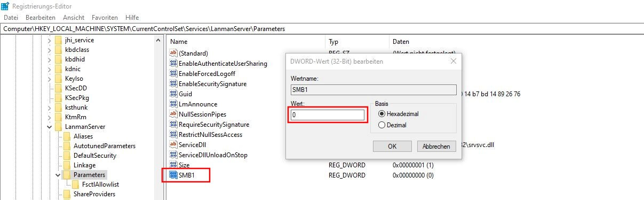Image resolution: width=644 pixels, height=200 pixels.
Task: Select the ShareProviders folder icon
Action: [67, 194]
